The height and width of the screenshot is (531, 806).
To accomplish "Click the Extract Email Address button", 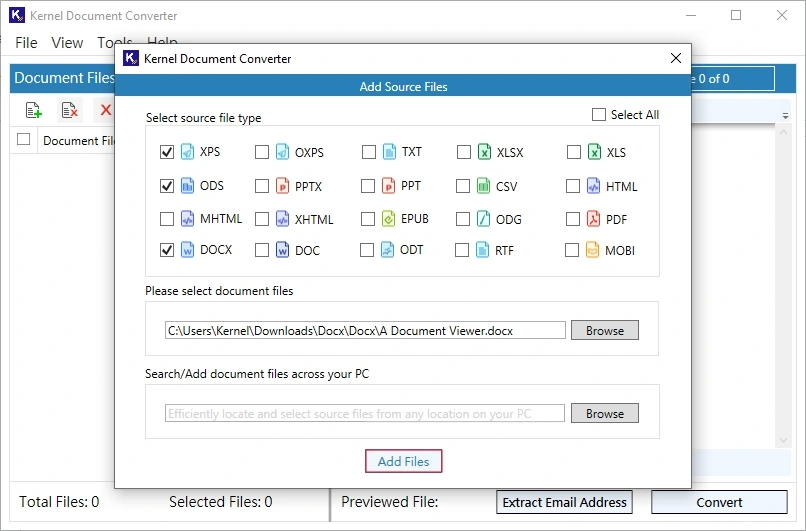I will (x=564, y=502).
